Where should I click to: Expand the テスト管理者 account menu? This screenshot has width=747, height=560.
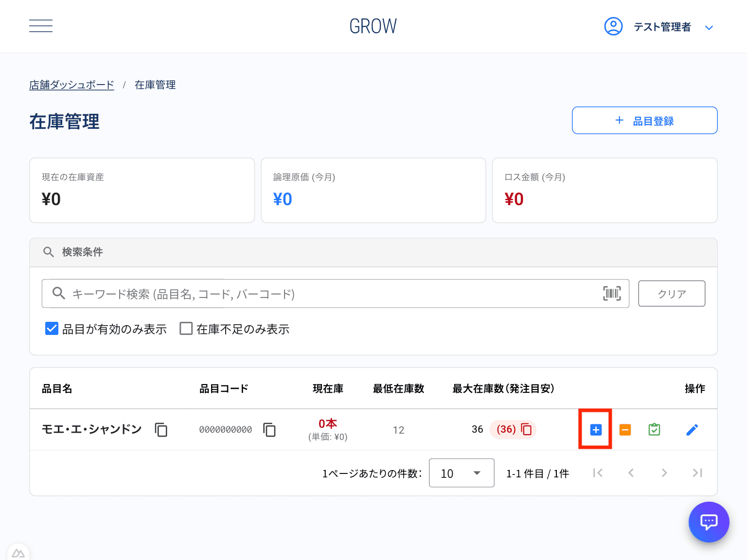coord(709,27)
